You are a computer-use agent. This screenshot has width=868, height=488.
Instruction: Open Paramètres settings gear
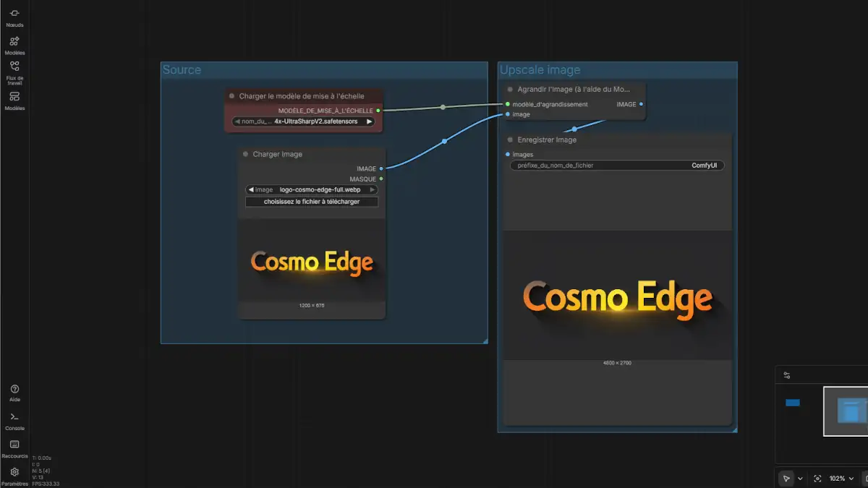(14, 475)
